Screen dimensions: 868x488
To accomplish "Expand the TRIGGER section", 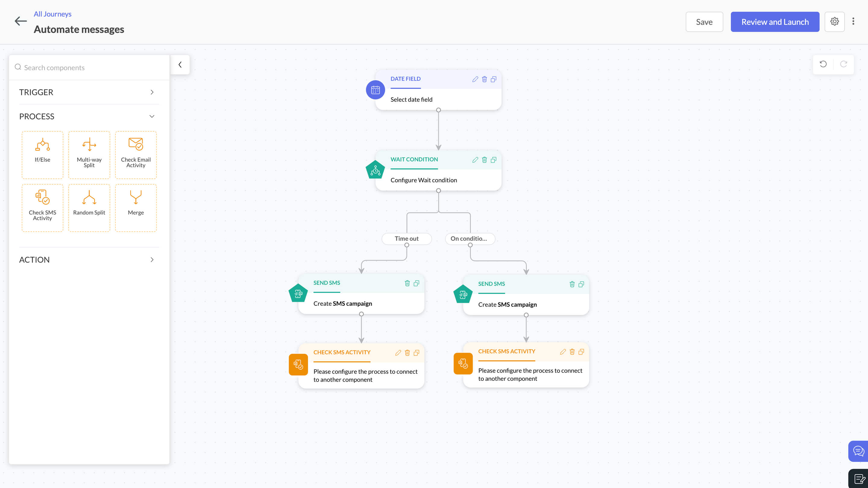I will pos(89,92).
